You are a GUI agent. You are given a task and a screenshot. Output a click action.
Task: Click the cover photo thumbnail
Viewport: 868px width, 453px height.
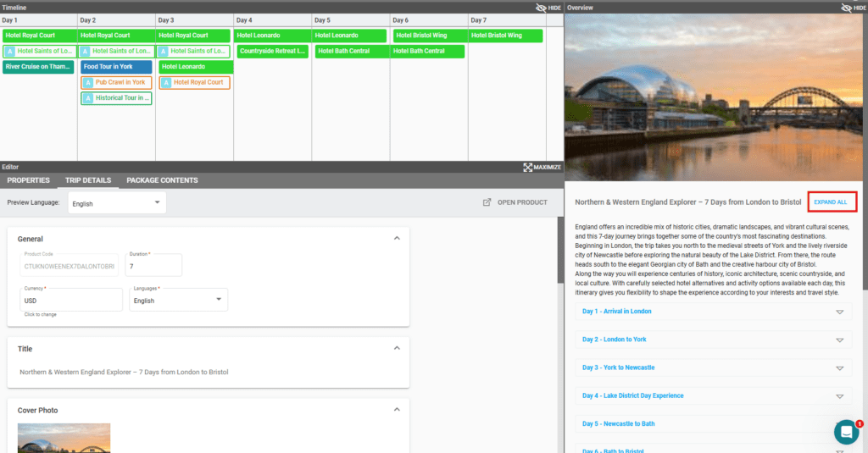[64, 438]
